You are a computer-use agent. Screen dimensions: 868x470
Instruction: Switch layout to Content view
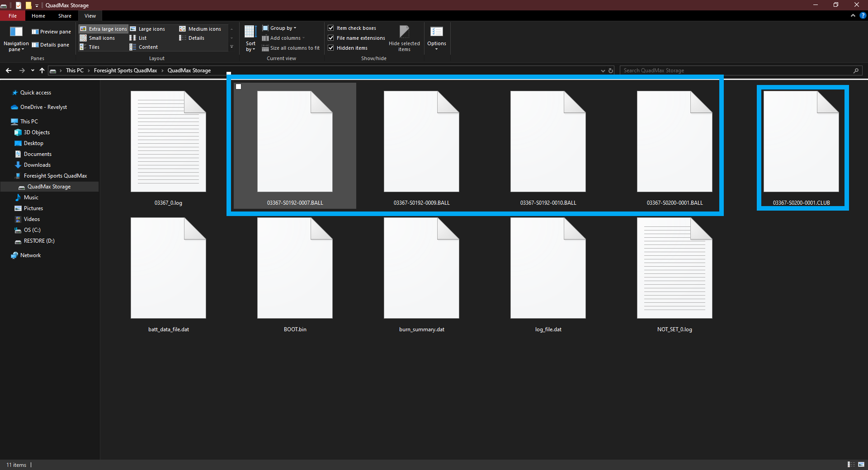tap(144, 47)
